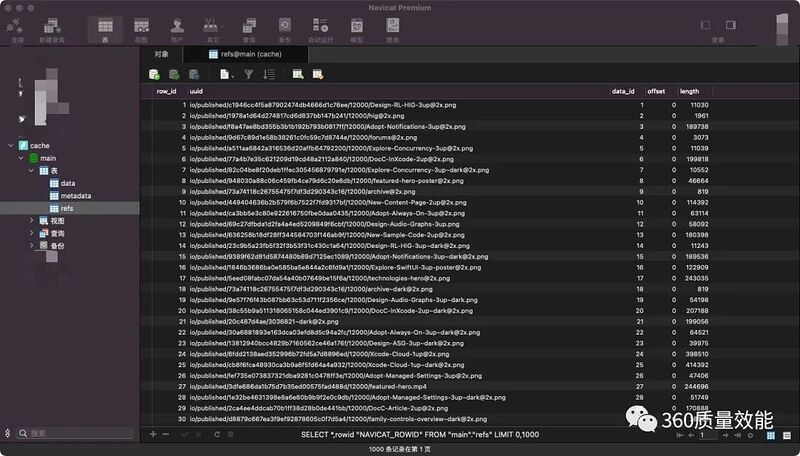Image resolution: width=800 pixels, height=456 pixels.
Task: Select uuid cell ending technologies-hero@2x.png
Action: pyautogui.click(x=320, y=278)
